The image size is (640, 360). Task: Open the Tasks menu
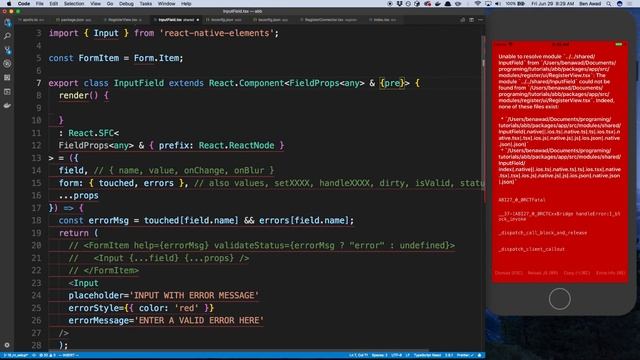145,4
